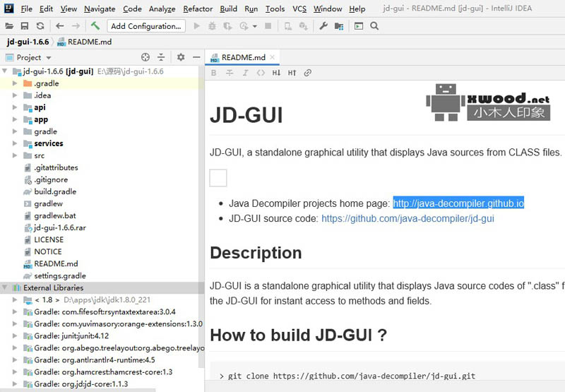Click the Project panel vertical scrollbar
Viewport: 565px width, 392px height.
201,216
